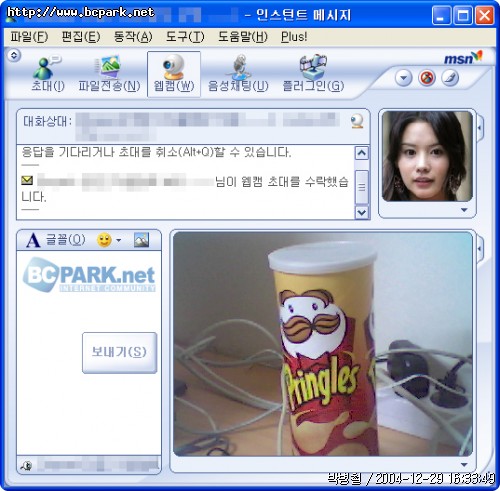Open round dropdown arrow near MSN logo

click(404, 78)
